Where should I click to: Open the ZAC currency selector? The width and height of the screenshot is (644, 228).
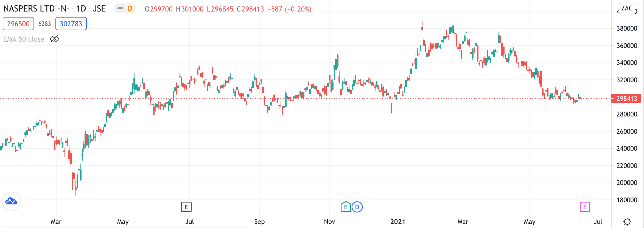[x=627, y=8]
